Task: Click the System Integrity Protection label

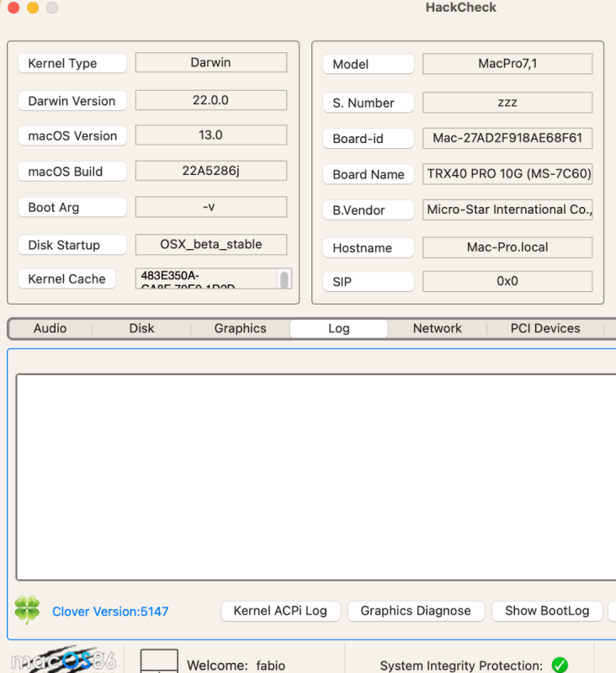Action: [461, 665]
